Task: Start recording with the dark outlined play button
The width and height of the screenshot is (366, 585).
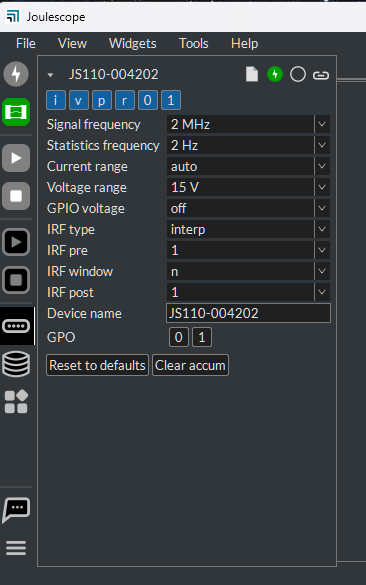Action: click(16, 242)
